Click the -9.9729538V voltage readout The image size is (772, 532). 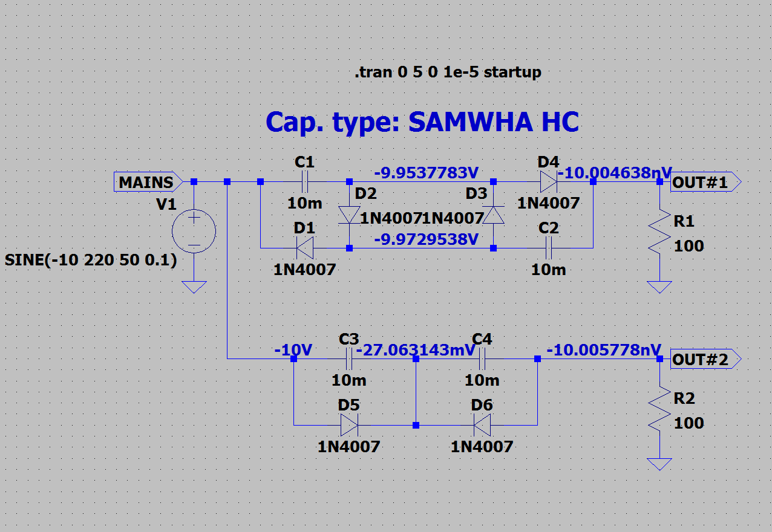(x=427, y=239)
